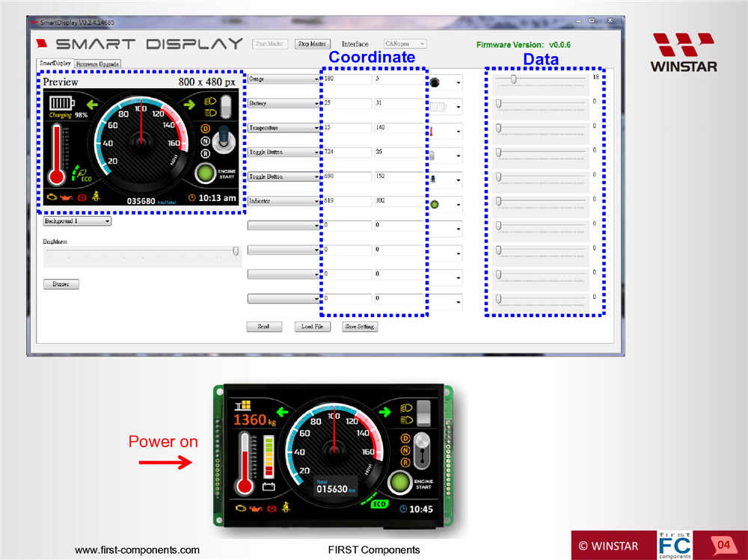Viewport: 748px width, 560px height.
Task: Click the Brightness label
Action: tap(55, 241)
